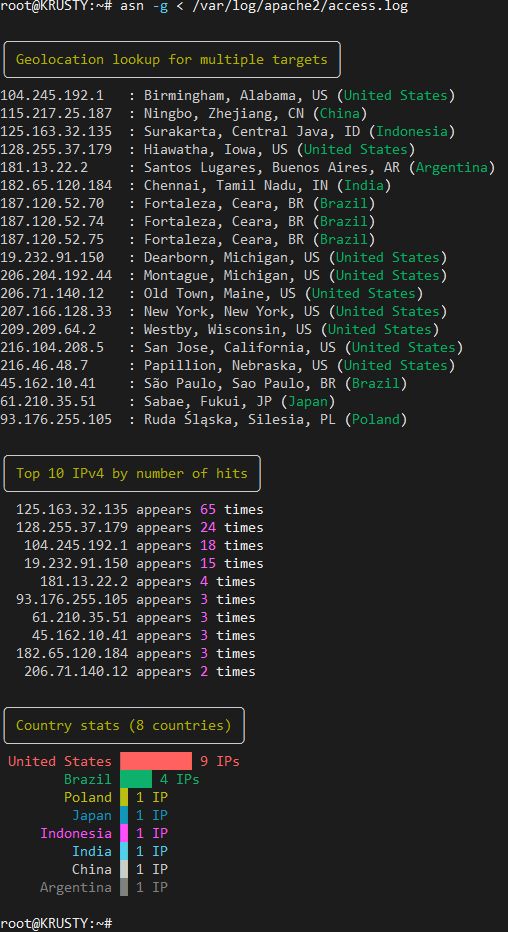Click the '45.162.10.41 appears 3 times' row
The height and width of the screenshot is (932, 508).
coord(144,635)
